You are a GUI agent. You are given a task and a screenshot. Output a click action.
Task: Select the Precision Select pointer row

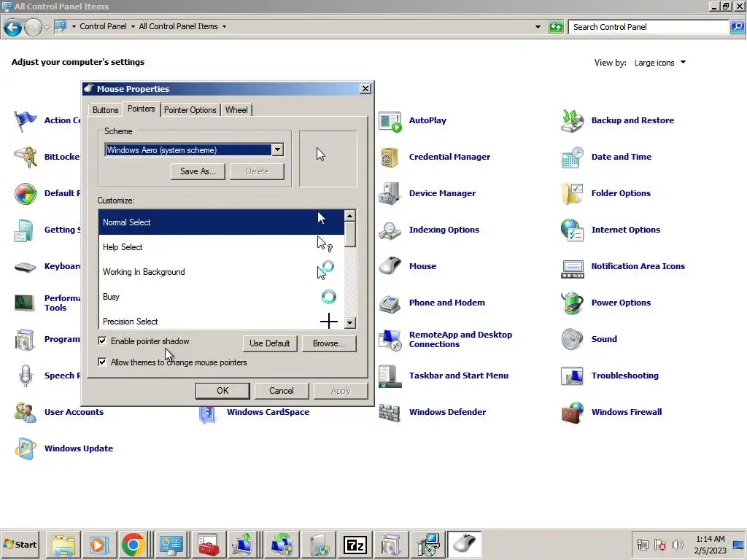[x=221, y=321]
